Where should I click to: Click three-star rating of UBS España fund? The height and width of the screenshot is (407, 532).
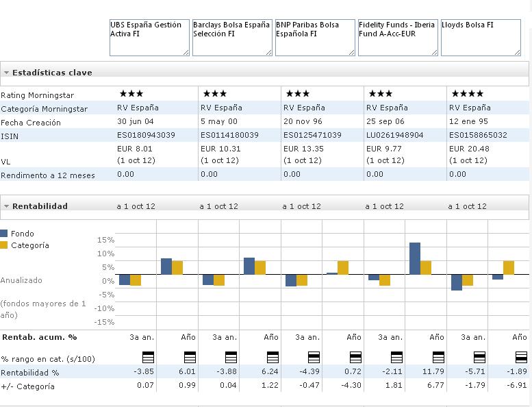click(x=131, y=94)
